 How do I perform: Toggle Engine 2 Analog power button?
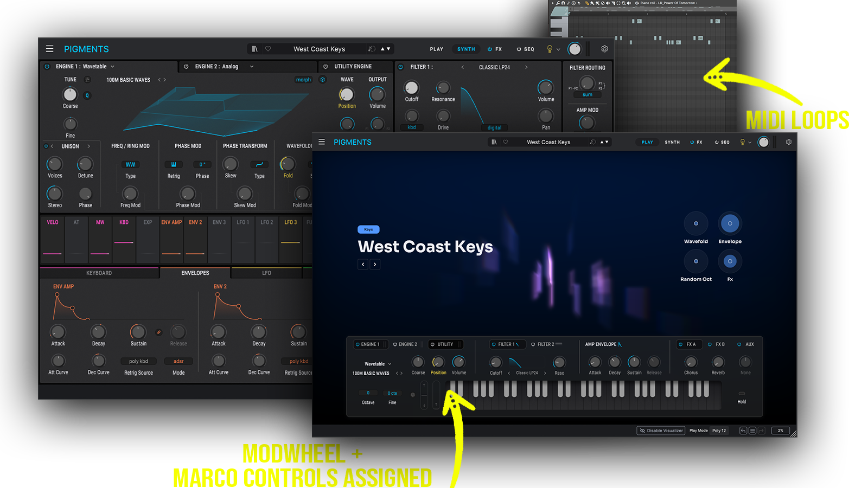(186, 67)
